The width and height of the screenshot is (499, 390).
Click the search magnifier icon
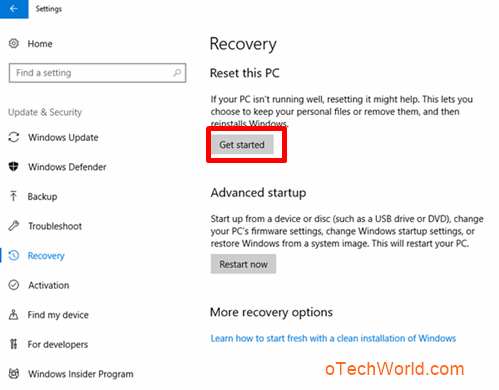pos(177,73)
